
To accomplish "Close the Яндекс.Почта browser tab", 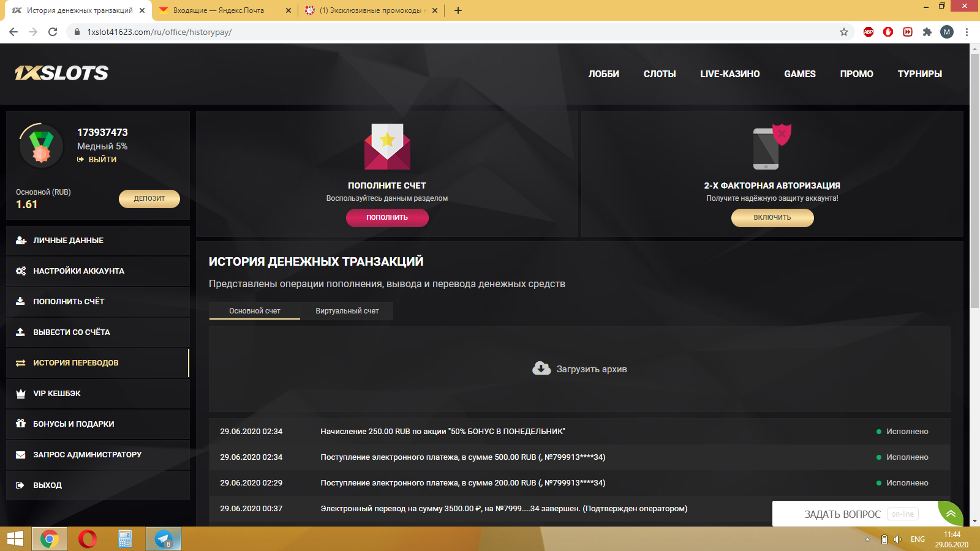I will coord(288,10).
